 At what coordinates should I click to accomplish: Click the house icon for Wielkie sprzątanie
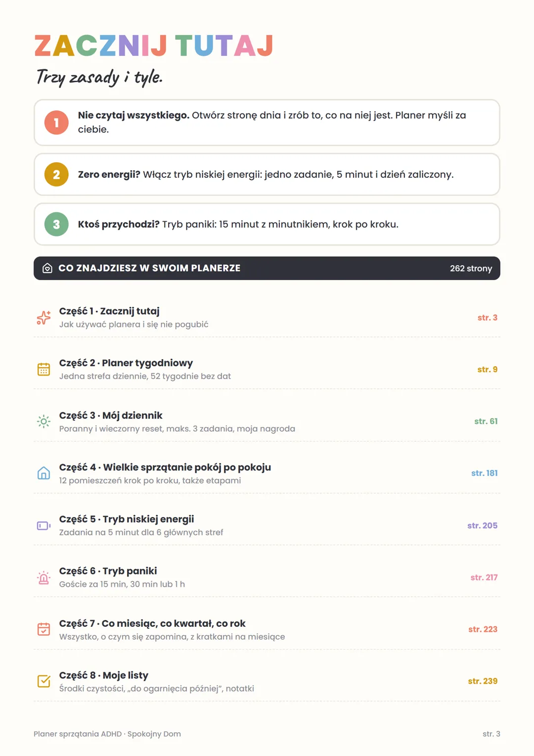(44, 473)
